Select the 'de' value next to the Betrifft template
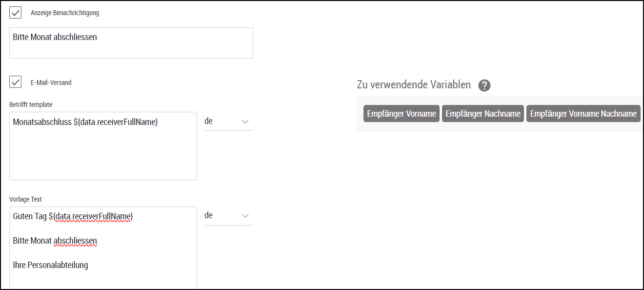The height and width of the screenshot is (290, 644). coord(209,121)
